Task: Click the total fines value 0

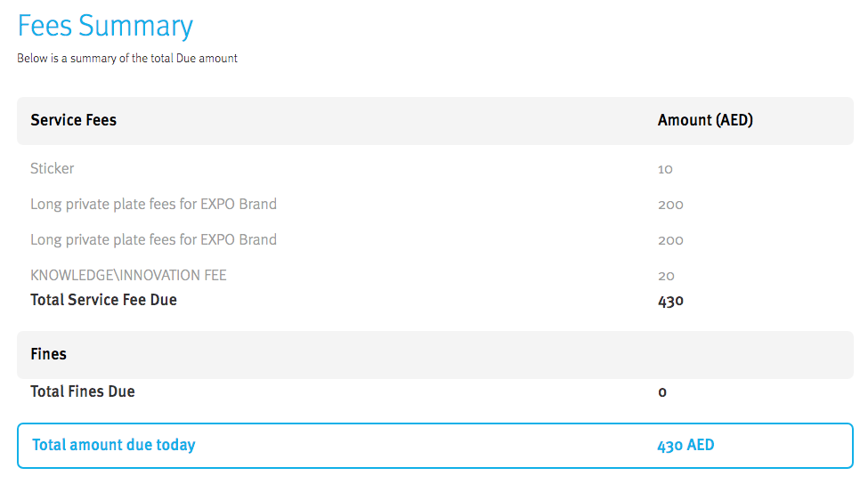Action: point(662,391)
